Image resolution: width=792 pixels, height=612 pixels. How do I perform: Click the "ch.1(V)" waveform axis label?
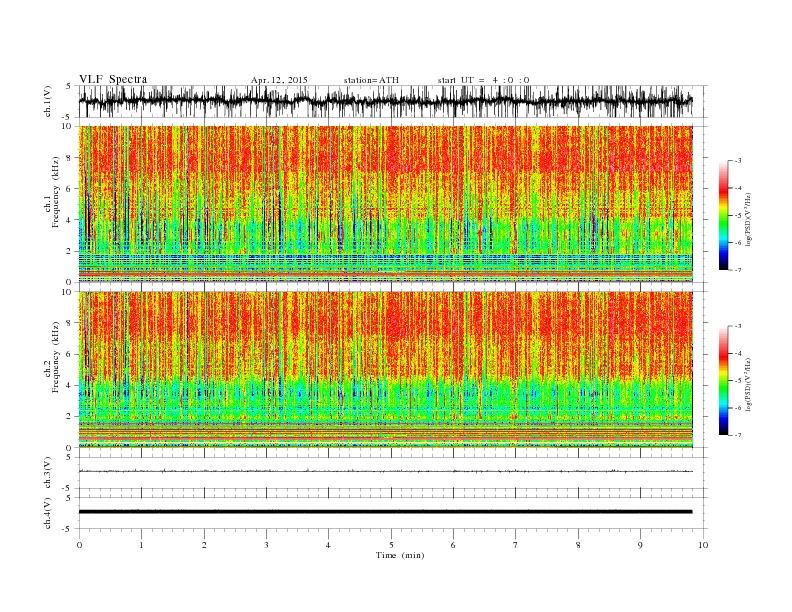click(48, 101)
